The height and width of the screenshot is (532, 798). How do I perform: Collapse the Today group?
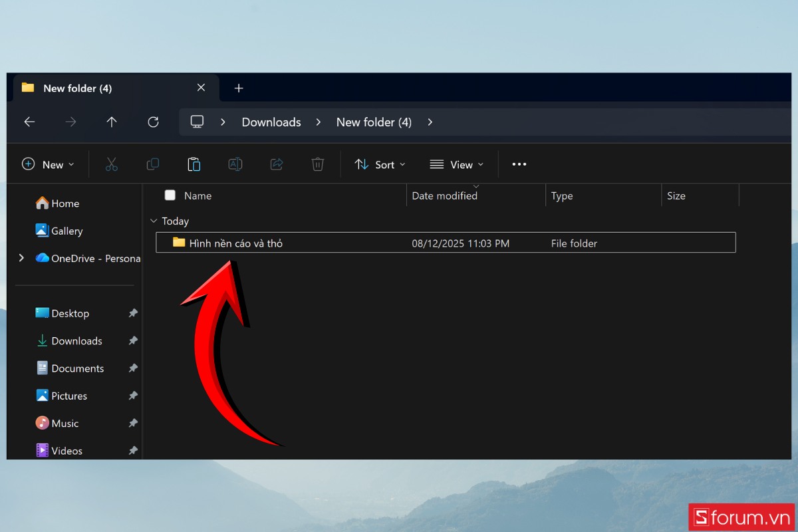154,221
